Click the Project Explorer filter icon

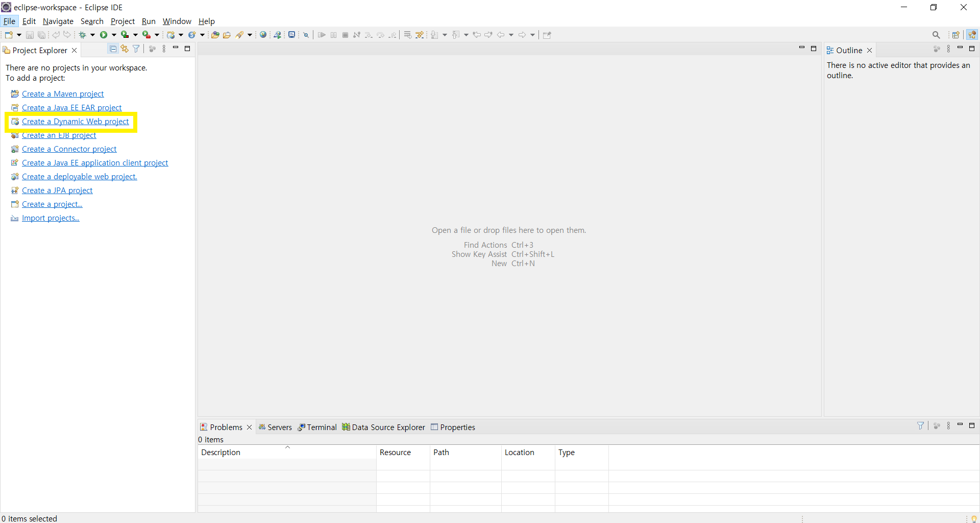136,49
